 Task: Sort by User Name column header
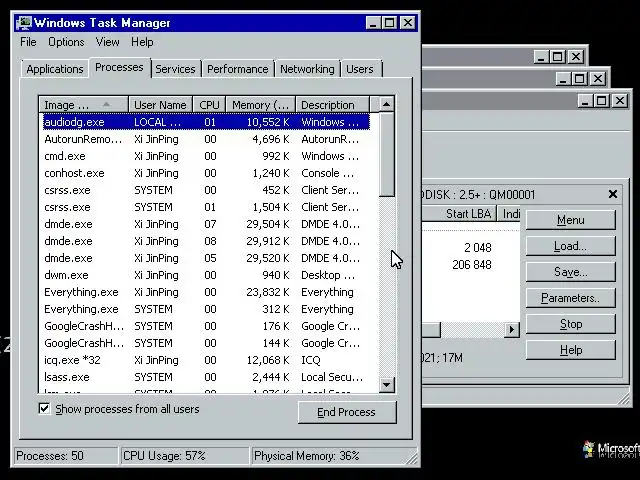coord(160,105)
